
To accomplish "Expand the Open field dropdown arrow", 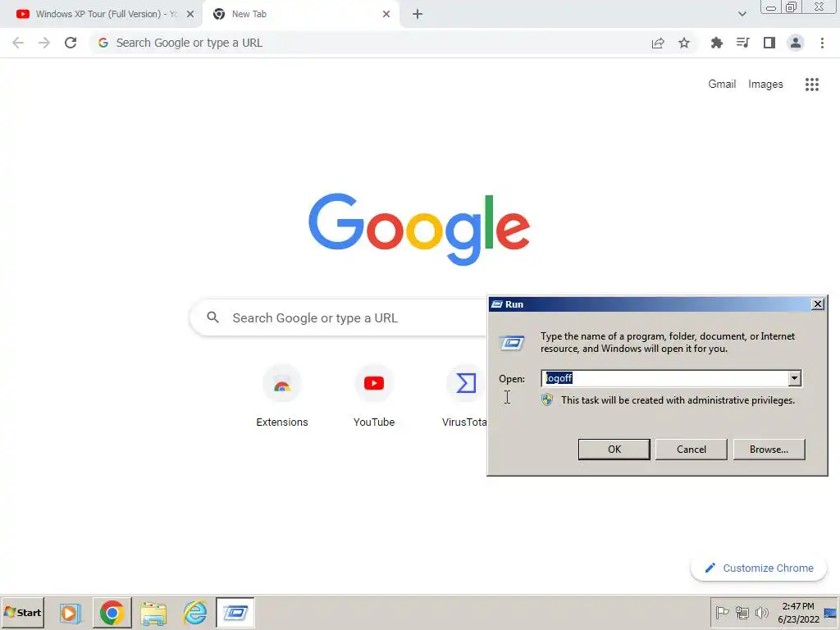I will [794, 378].
